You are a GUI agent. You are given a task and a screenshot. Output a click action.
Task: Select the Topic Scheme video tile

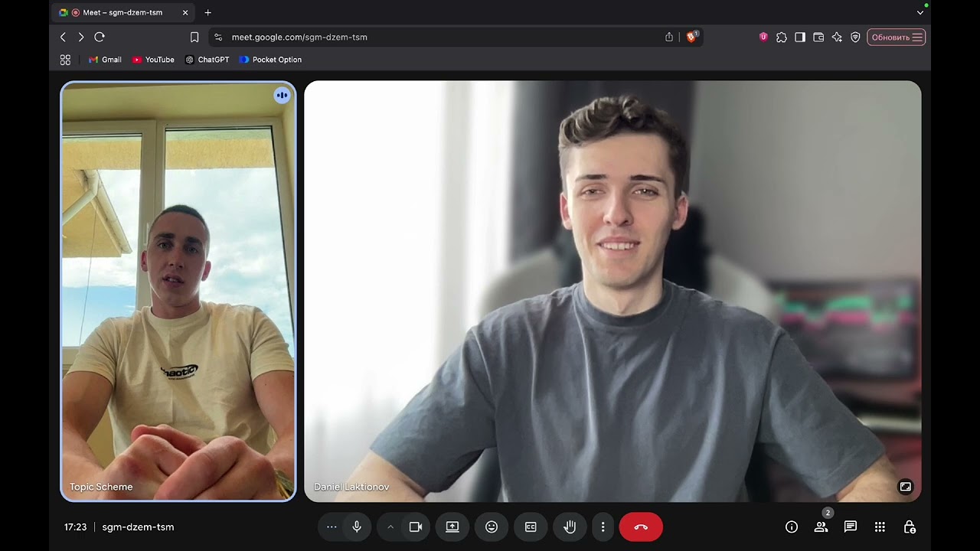(x=178, y=291)
